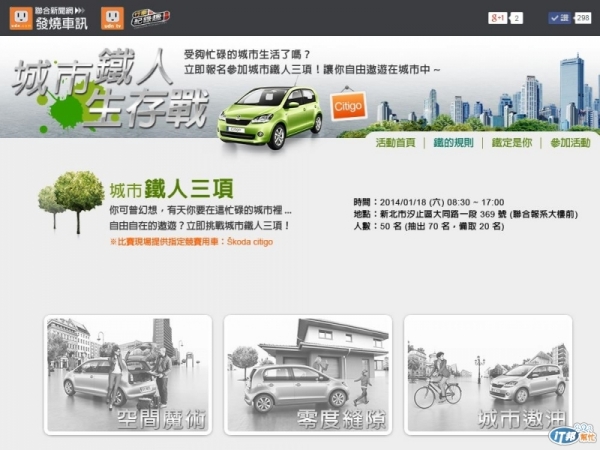Image resolution: width=600 pixels, height=450 pixels.
Task: Open the 城市遨油 challenge card
Action: coord(488,375)
